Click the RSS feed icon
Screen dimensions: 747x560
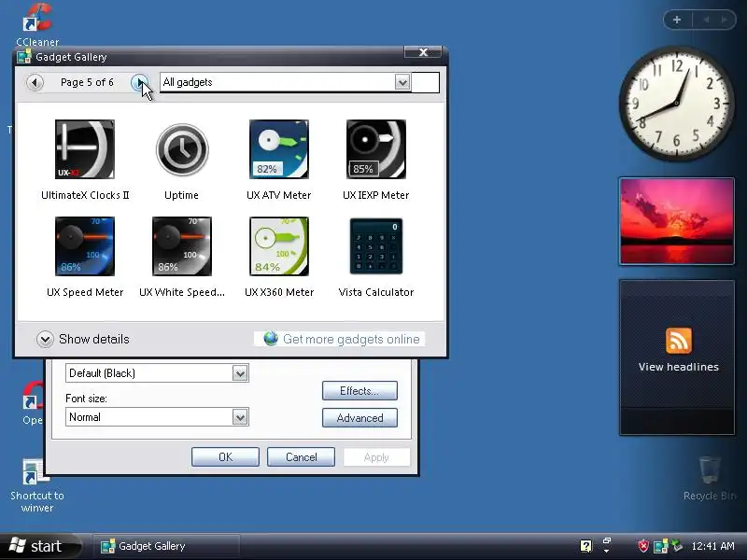pos(679,341)
